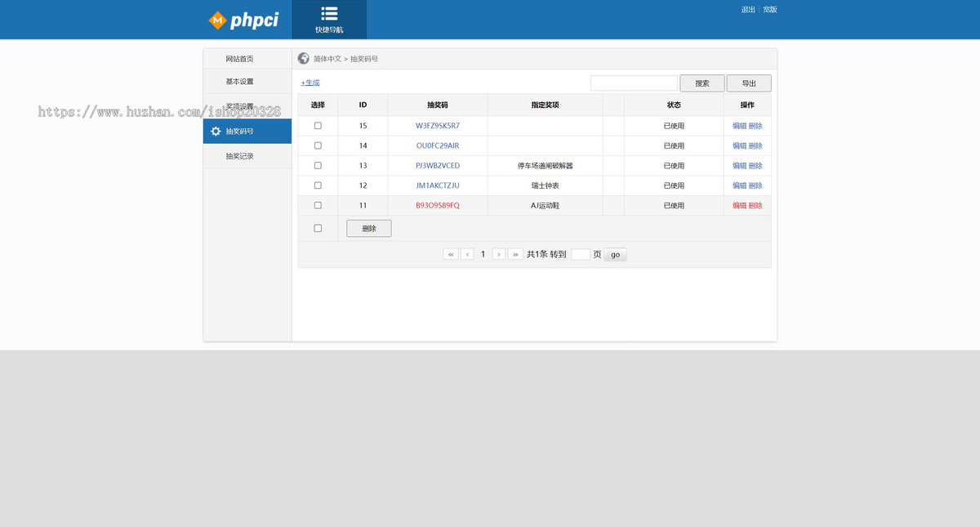Go to the previous page with ‹ icon
The image size is (980, 527).
tap(466, 254)
